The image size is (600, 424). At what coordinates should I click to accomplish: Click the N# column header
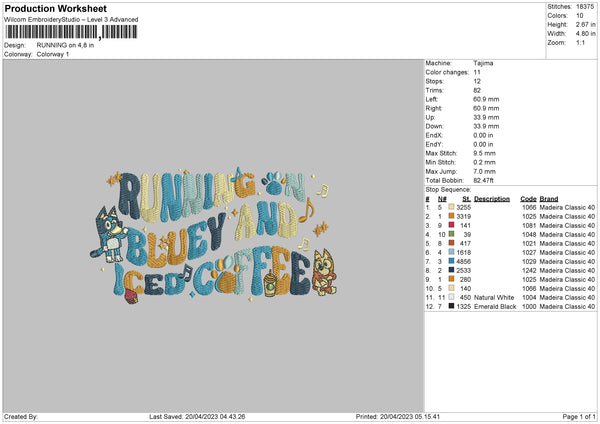pos(442,199)
